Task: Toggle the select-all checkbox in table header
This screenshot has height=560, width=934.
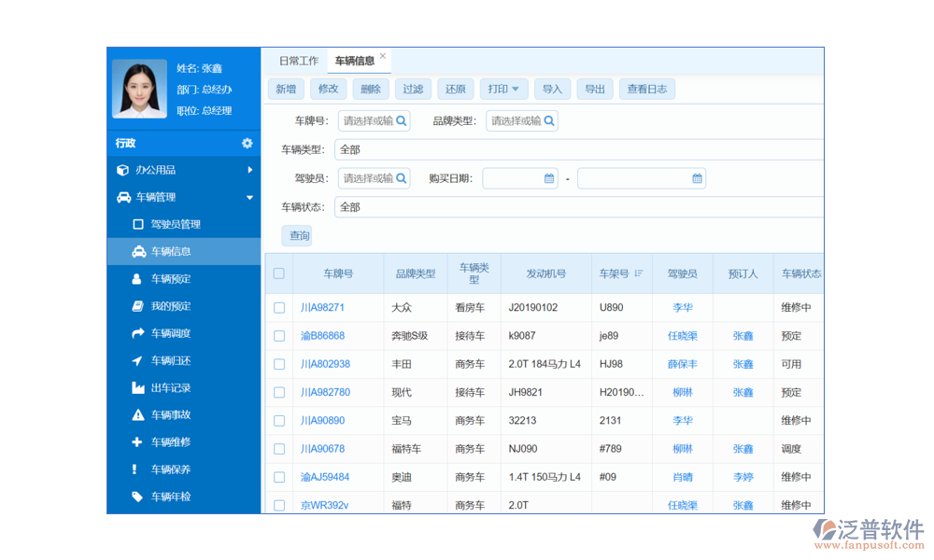Action: [x=279, y=273]
